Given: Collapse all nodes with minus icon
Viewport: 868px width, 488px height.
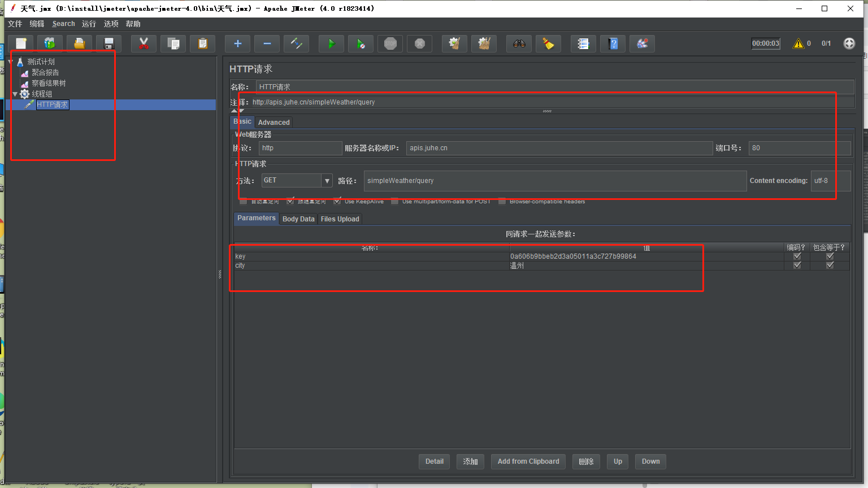Looking at the screenshot, I should coord(267,43).
